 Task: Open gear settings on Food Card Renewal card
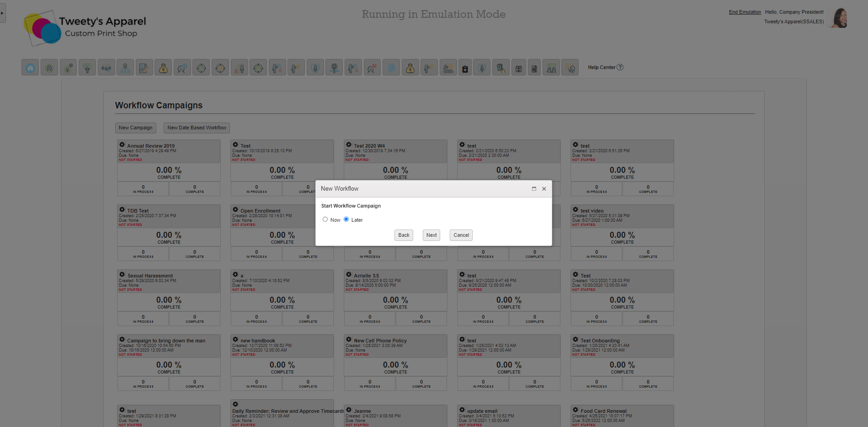tap(575, 410)
